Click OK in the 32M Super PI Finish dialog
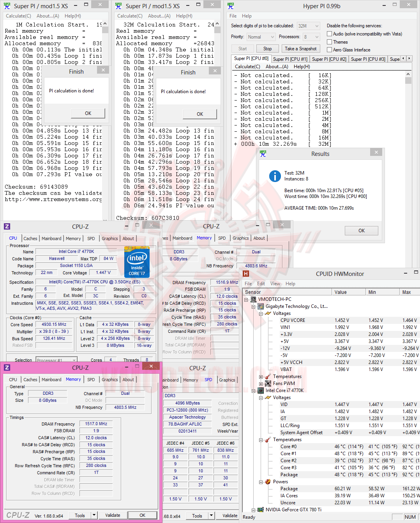The height and width of the screenshot is (523, 420). [x=200, y=114]
